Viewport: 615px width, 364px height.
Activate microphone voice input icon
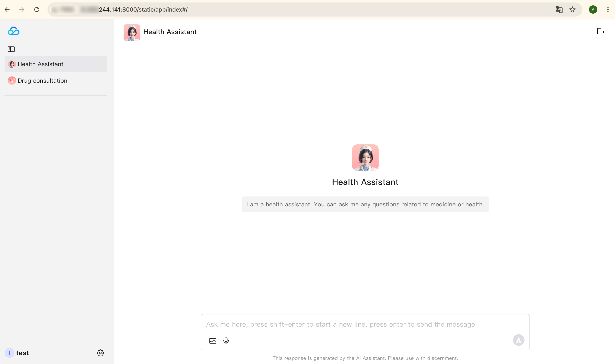click(x=226, y=341)
